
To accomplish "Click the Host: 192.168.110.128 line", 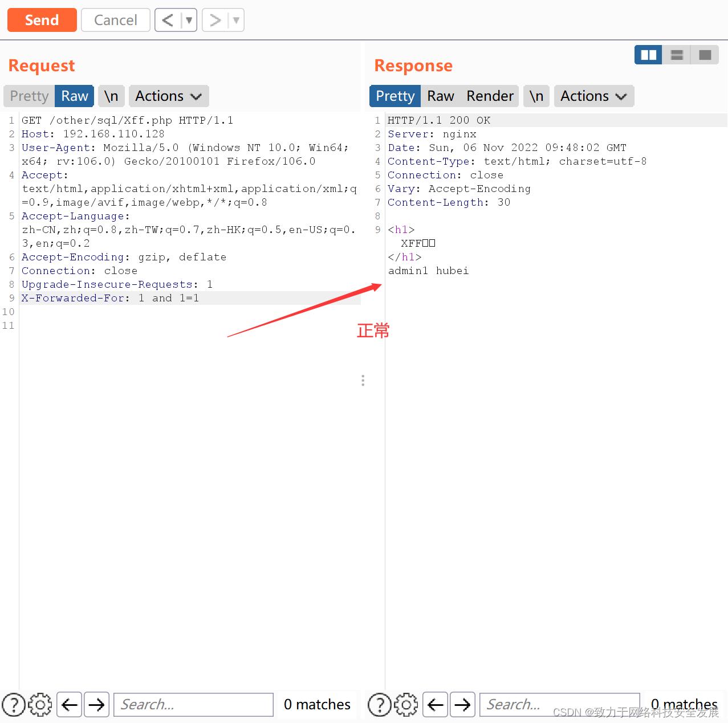I will tap(93, 134).
